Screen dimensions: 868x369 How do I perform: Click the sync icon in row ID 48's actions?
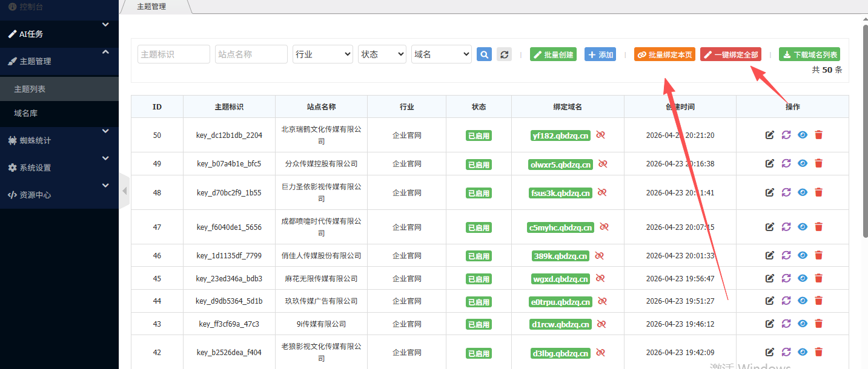click(x=786, y=192)
